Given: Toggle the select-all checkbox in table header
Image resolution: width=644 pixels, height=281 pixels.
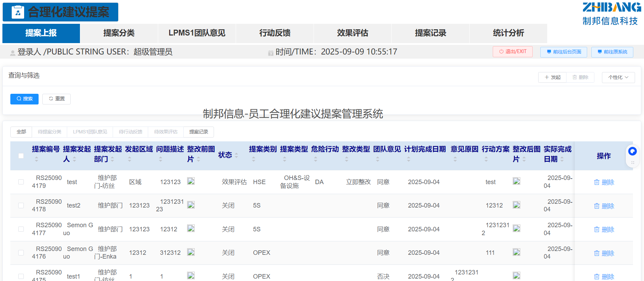Looking at the screenshot, I should click(x=21, y=156).
